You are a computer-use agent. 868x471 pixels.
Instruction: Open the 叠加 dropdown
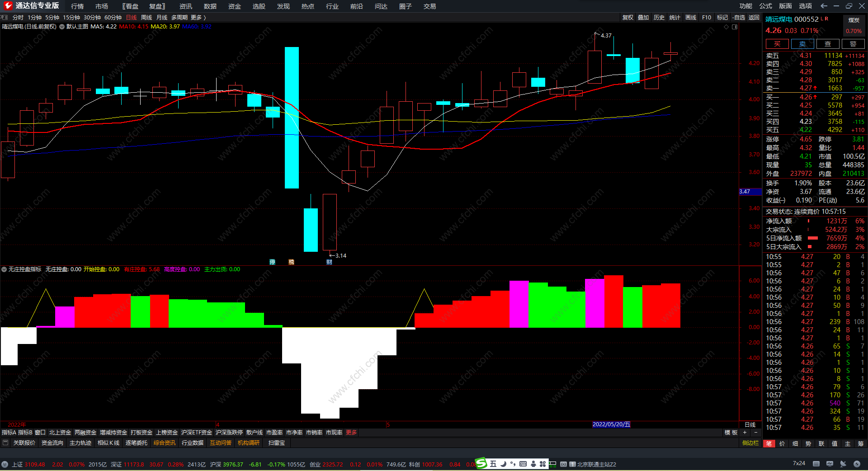click(x=643, y=18)
